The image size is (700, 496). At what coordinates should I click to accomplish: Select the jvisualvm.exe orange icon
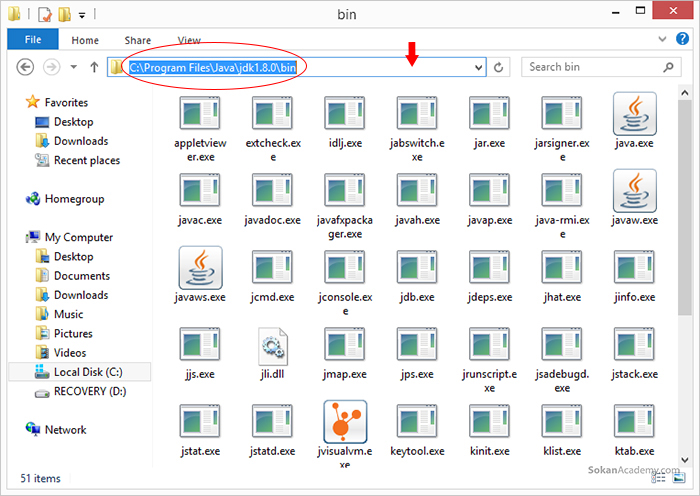tap(345, 421)
